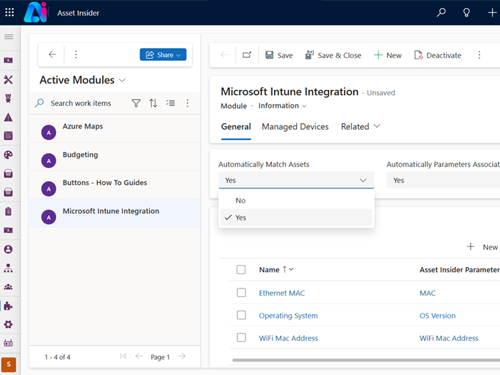
Task: Open list panel more options next to Share
Action: coord(76,54)
